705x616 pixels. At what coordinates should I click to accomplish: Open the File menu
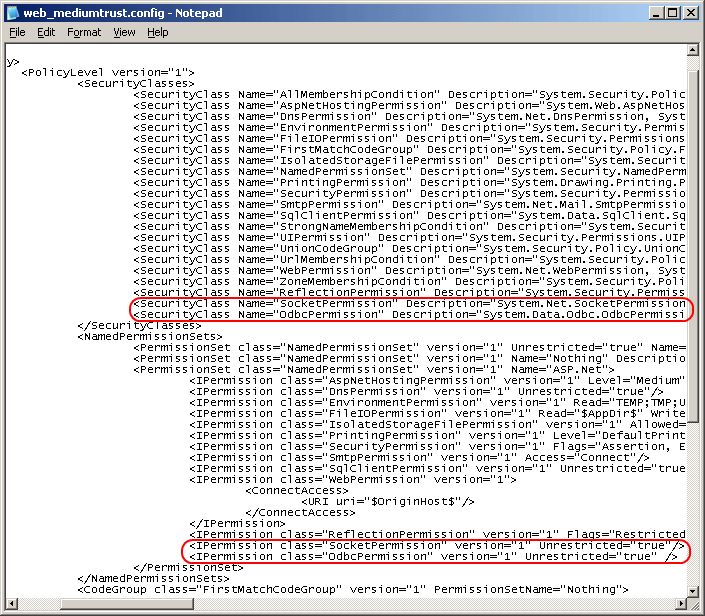(x=17, y=32)
